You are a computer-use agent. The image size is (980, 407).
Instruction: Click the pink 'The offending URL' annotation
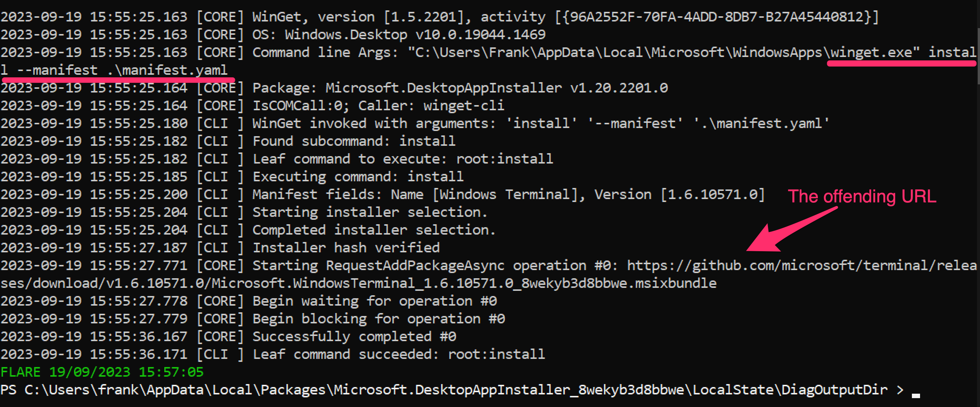click(x=862, y=196)
